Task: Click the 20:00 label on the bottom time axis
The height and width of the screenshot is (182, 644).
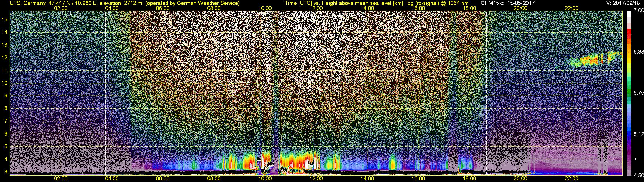Action: click(x=521, y=179)
